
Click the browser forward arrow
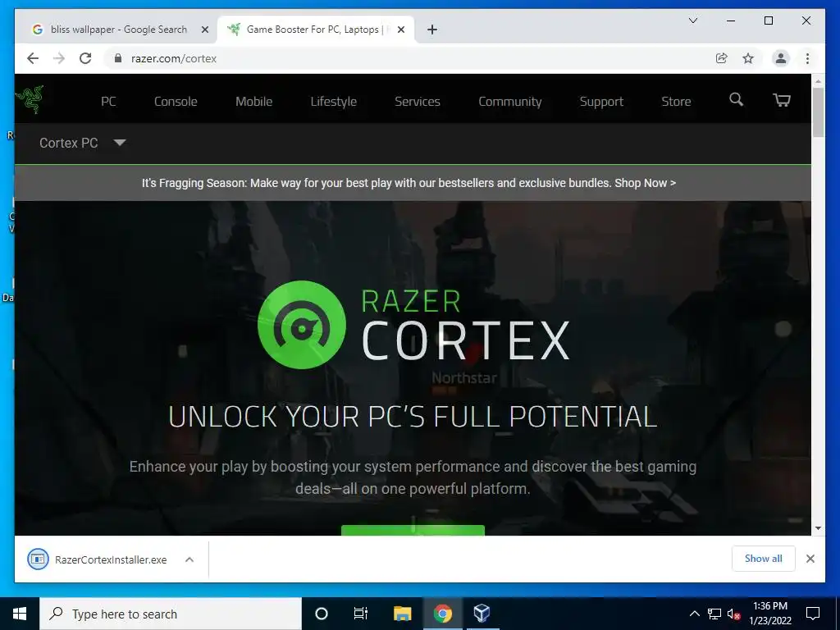[59, 58]
